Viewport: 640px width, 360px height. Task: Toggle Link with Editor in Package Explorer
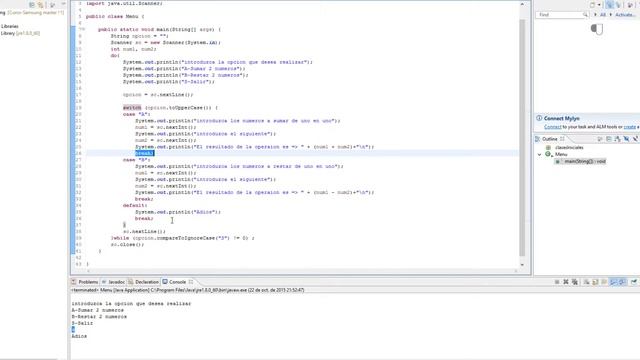click(x=40, y=4)
